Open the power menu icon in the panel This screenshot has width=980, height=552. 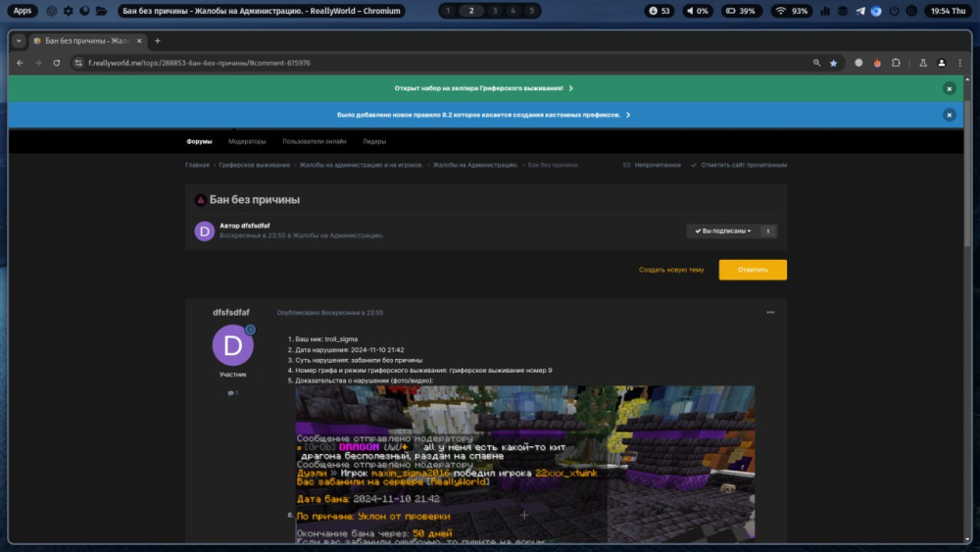click(895, 11)
